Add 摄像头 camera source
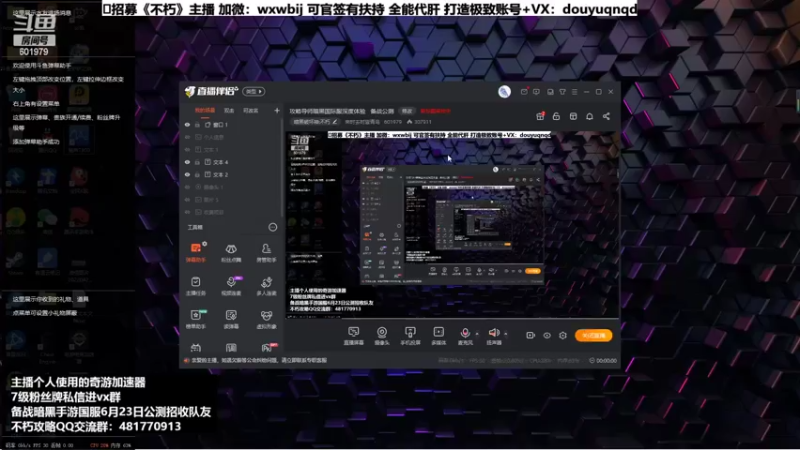 382,336
